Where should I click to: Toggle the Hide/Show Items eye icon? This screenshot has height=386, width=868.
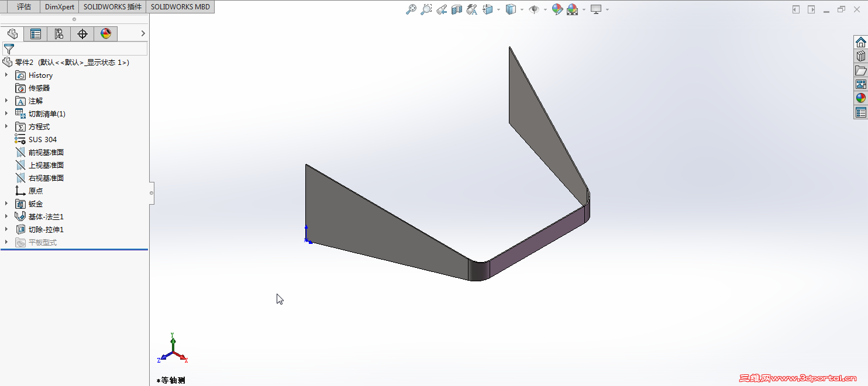(535, 9)
